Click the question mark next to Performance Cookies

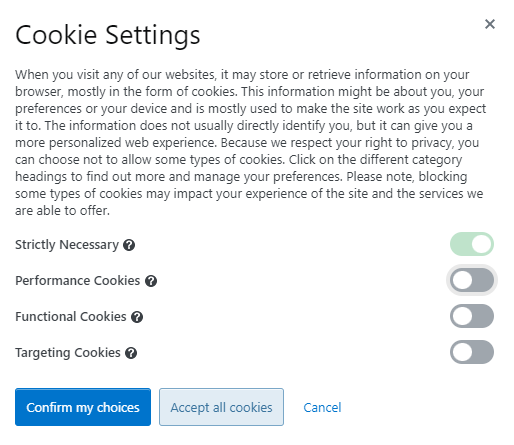coord(151,281)
